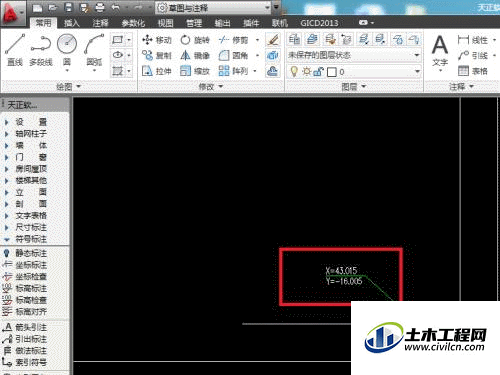The image size is (500, 375).
Task: Select the 引出标注 command
Action: pyautogui.click(x=25, y=339)
